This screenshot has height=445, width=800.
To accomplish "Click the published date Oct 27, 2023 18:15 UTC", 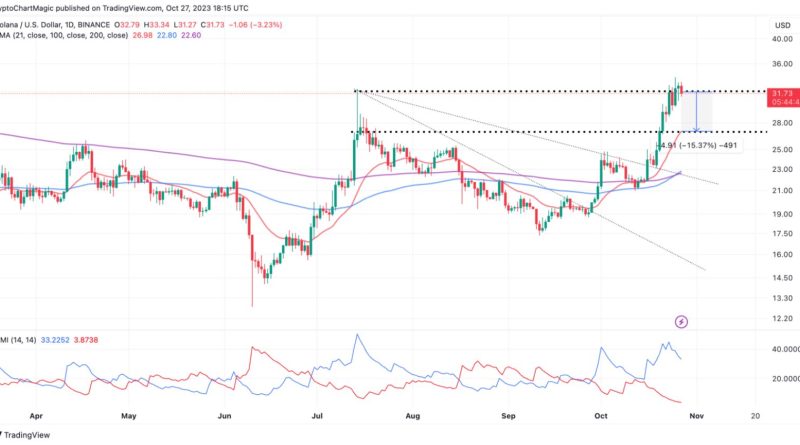I will coord(208,8).
